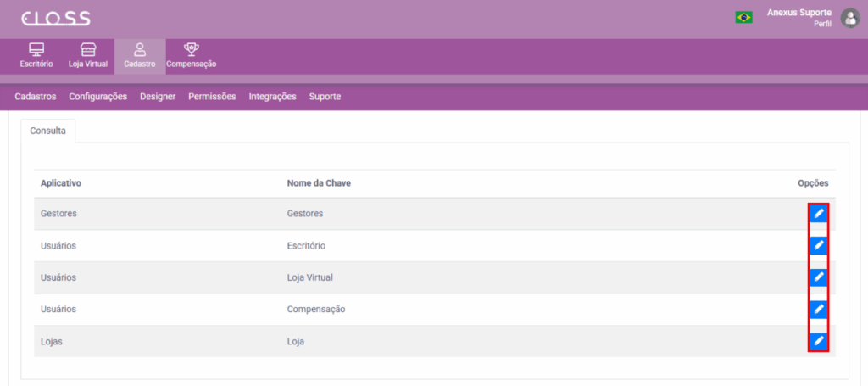Go to Loja Virtual module
The width and height of the screenshot is (868, 386).
coord(88,55)
